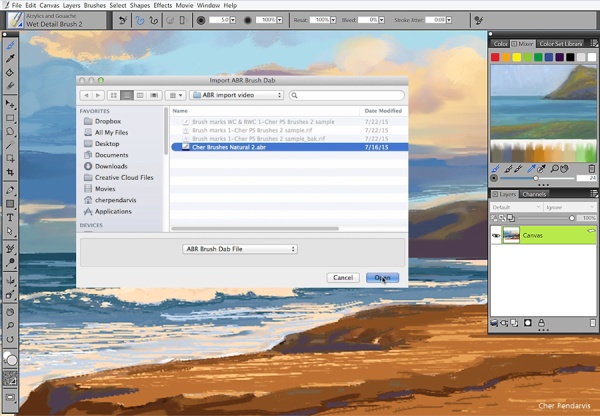Open the ABR Brush Dab File type dropdown
600x416 pixels.
(x=240, y=249)
